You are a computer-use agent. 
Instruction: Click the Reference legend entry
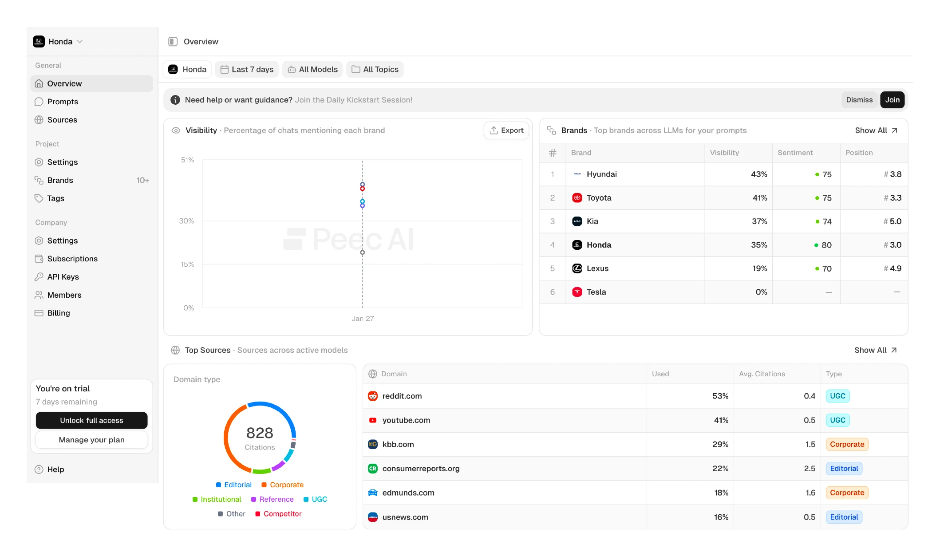click(x=272, y=500)
